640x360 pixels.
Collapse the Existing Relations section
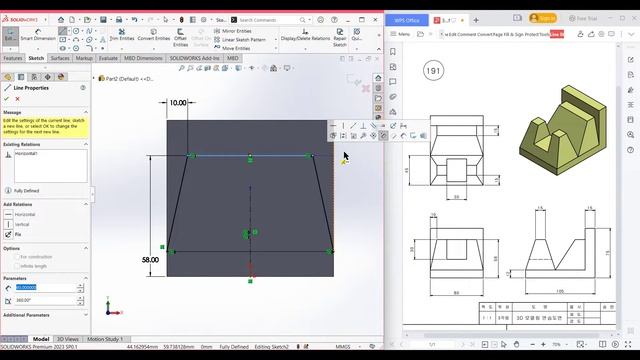[86, 144]
